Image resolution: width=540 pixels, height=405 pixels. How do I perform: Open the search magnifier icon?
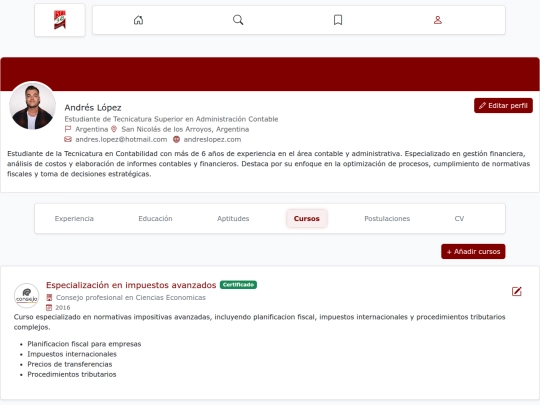(x=238, y=20)
